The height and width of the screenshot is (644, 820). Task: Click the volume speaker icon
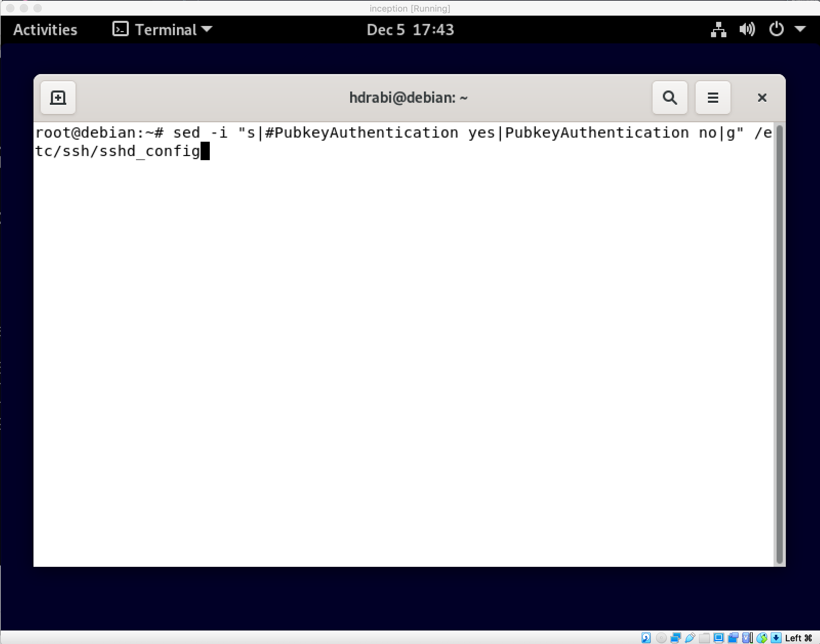click(747, 29)
